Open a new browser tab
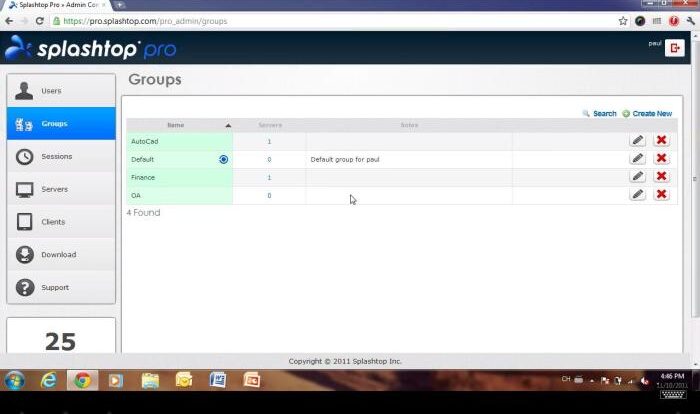 [x=120, y=5]
